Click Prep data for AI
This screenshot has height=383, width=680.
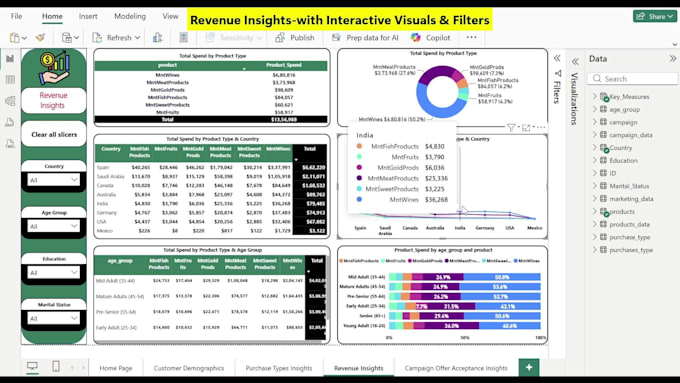pos(365,38)
